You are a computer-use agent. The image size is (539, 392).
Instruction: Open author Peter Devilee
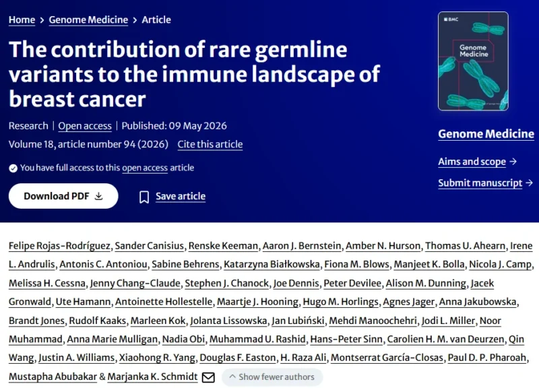[352, 284]
